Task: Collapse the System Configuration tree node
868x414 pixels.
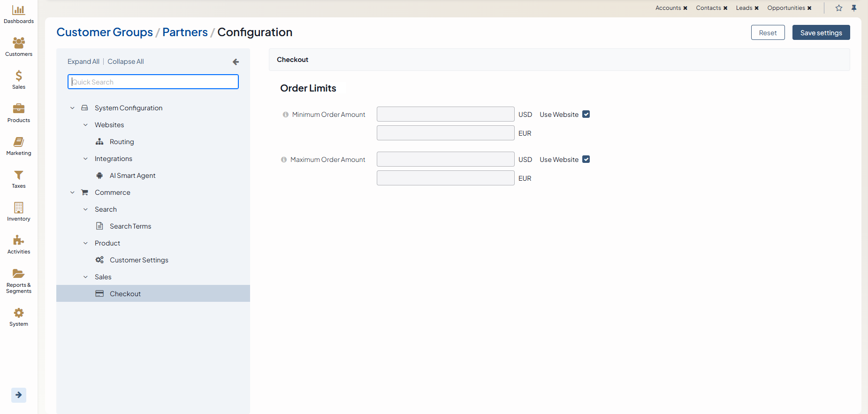Action: [72, 108]
